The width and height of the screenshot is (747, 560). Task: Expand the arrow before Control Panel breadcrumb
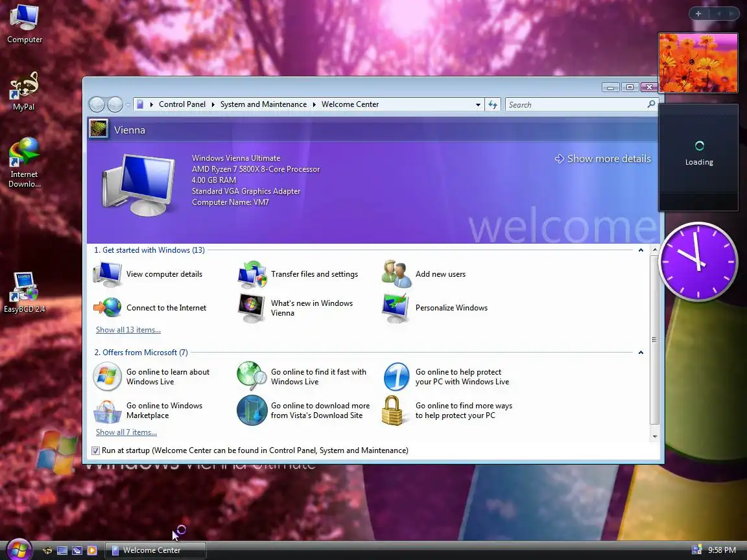pos(152,104)
